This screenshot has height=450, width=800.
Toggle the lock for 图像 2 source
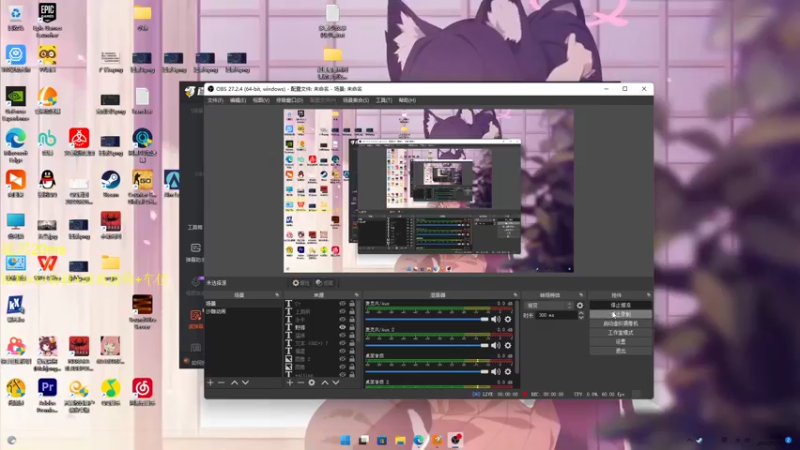tap(352, 359)
